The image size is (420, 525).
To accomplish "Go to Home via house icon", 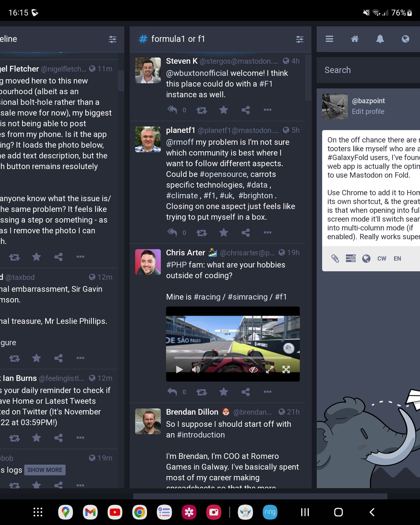I will point(355,39).
